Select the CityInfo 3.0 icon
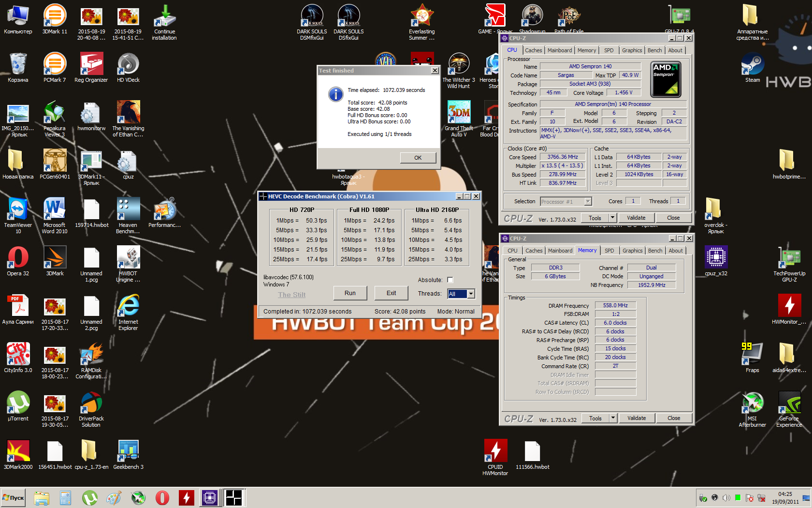 click(x=18, y=358)
